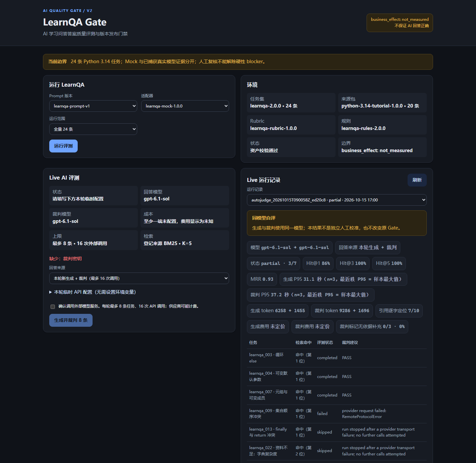
Task: Click the 模型 gpt-6.1-sol chip
Action: 290,248
